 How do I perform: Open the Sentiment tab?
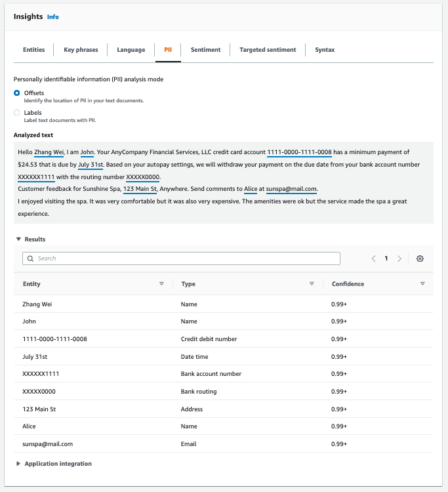[x=205, y=50]
